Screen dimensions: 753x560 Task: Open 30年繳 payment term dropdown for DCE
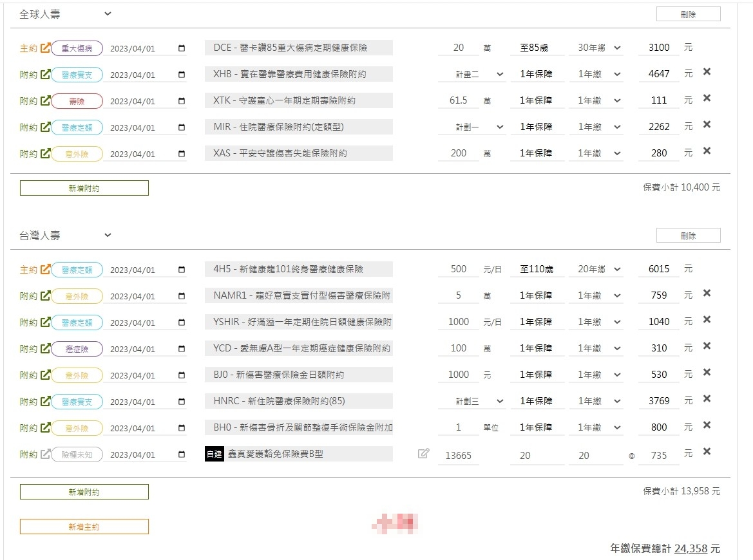coord(596,48)
